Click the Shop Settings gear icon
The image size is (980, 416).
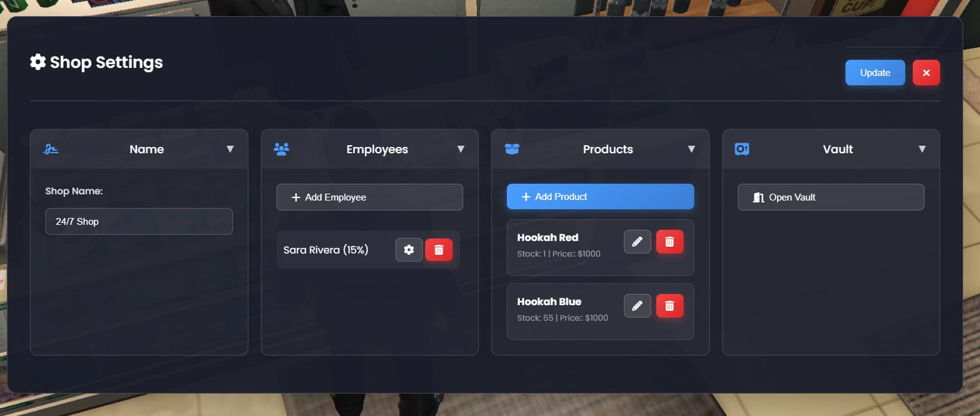tap(38, 62)
